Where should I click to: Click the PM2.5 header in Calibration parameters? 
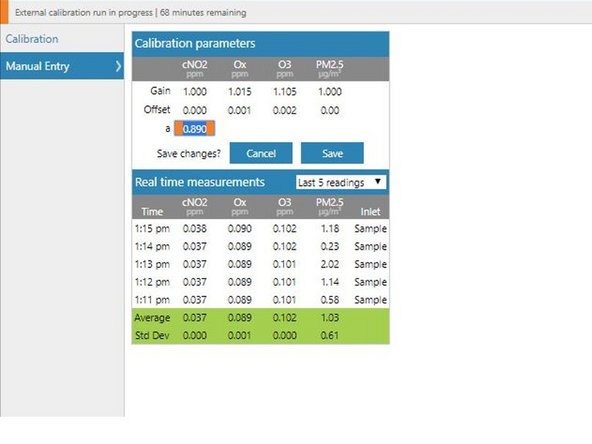330,68
